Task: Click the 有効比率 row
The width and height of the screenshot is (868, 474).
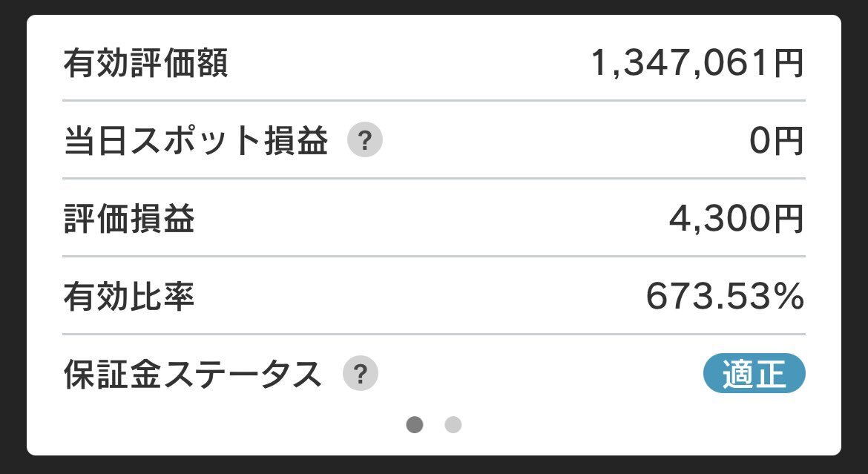Action: point(434,296)
